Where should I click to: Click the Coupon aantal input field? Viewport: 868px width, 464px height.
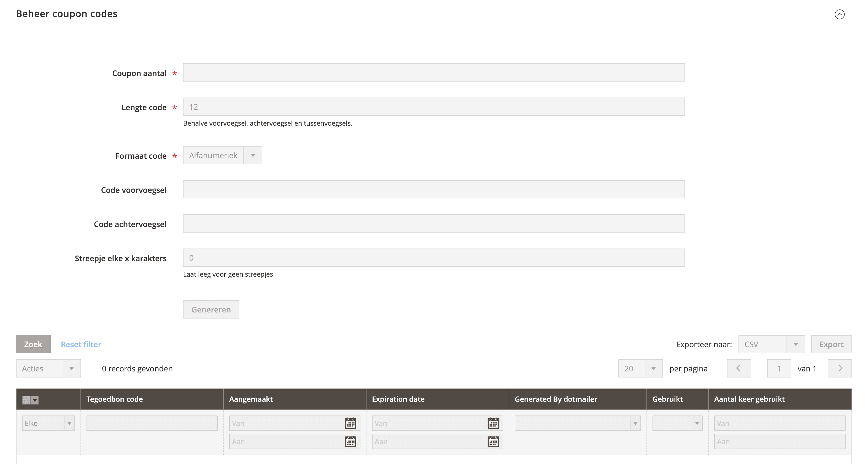[434, 72]
